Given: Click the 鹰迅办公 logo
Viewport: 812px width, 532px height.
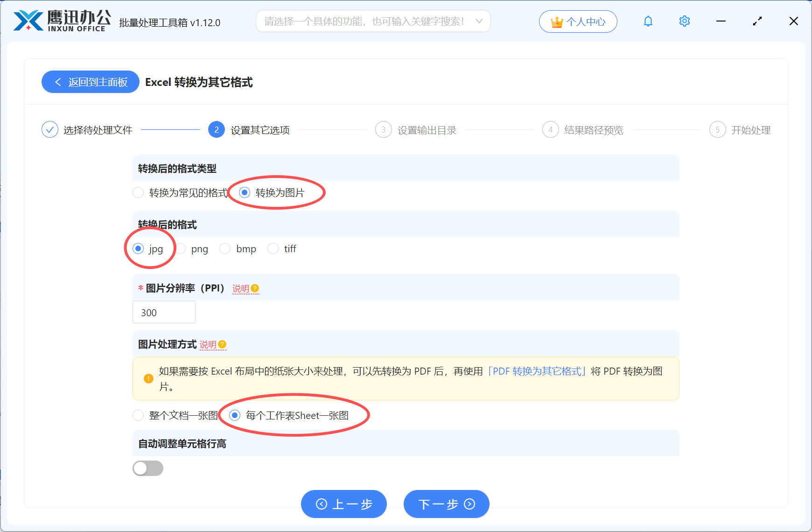Looking at the screenshot, I should (x=60, y=21).
